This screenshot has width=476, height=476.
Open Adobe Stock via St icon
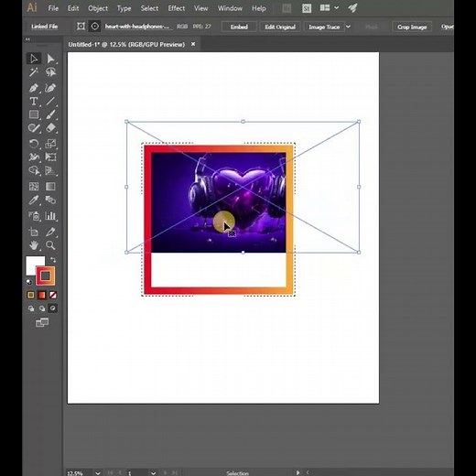tap(307, 8)
